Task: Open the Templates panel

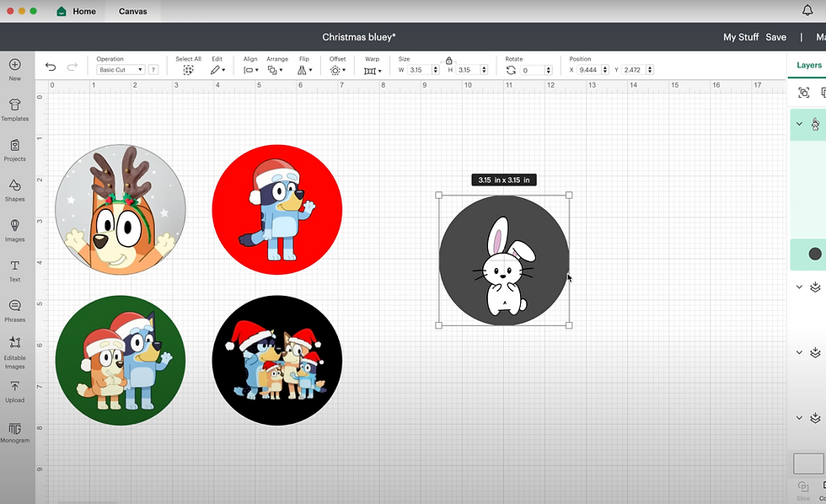Action: (15, 110)
